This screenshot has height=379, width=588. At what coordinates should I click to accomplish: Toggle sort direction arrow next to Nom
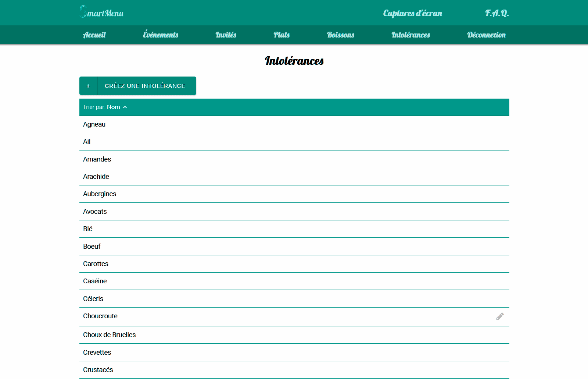(x=125, y=107)
